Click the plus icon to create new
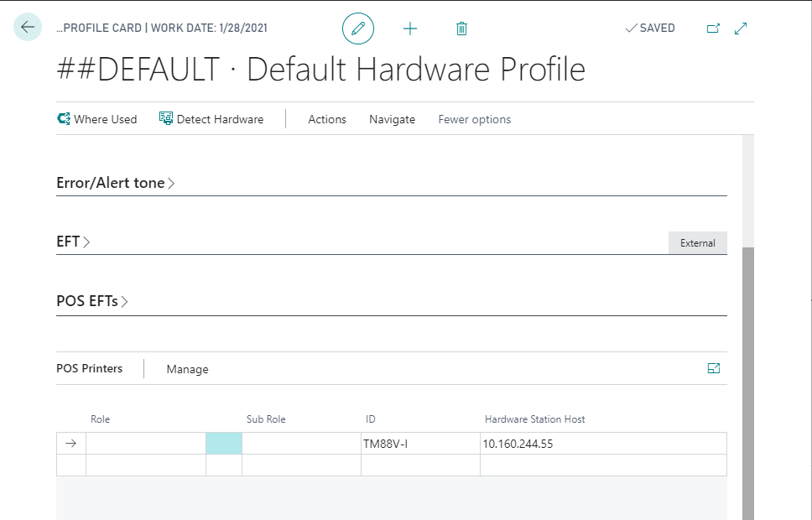This screenshot has width=812, height=520. pyautogui.click(x=409, y=29)
